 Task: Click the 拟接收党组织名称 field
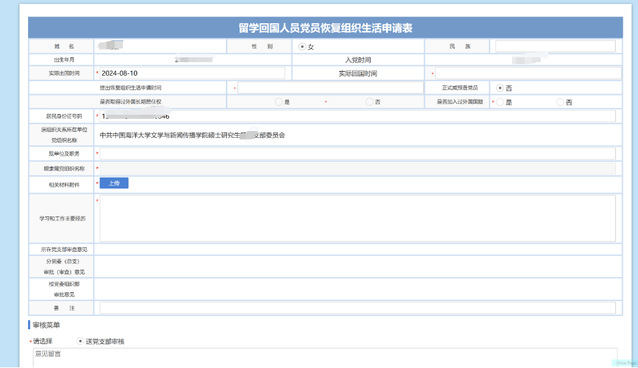[x=357, y=169]
